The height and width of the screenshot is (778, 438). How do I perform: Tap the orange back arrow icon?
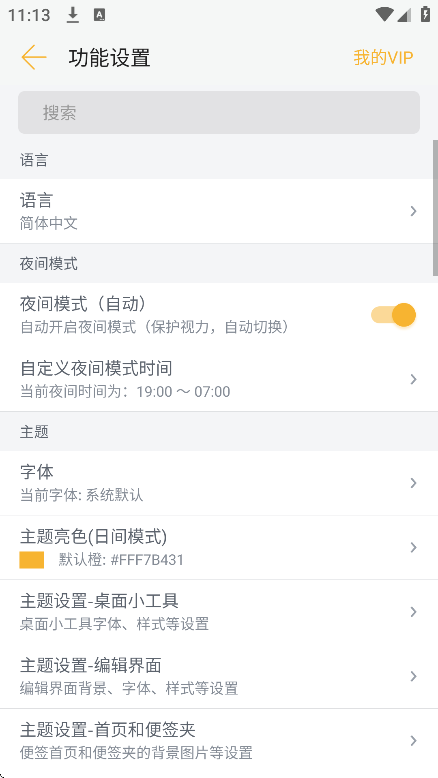coord(34,57)
